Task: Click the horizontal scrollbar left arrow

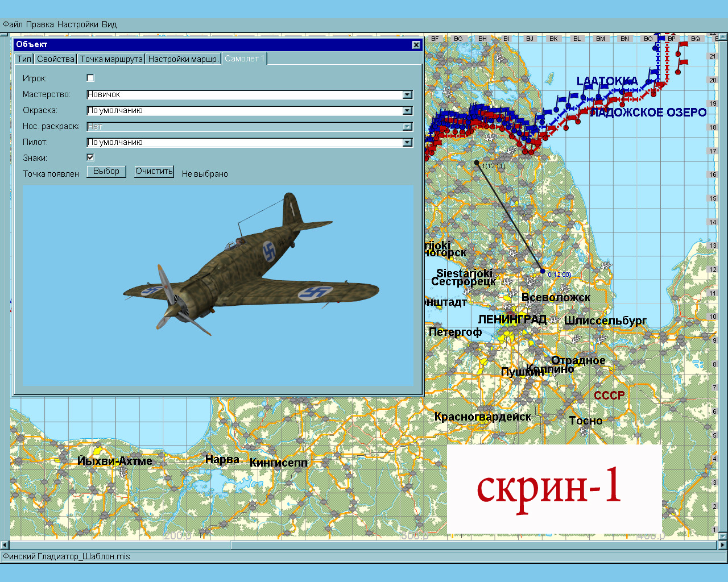Action: click(5, 545)
